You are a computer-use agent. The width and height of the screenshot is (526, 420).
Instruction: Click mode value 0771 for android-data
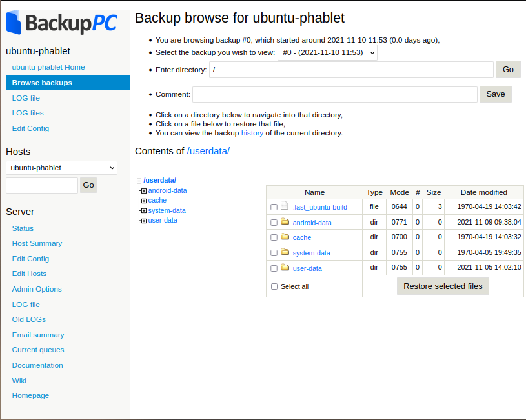[400, 222]
